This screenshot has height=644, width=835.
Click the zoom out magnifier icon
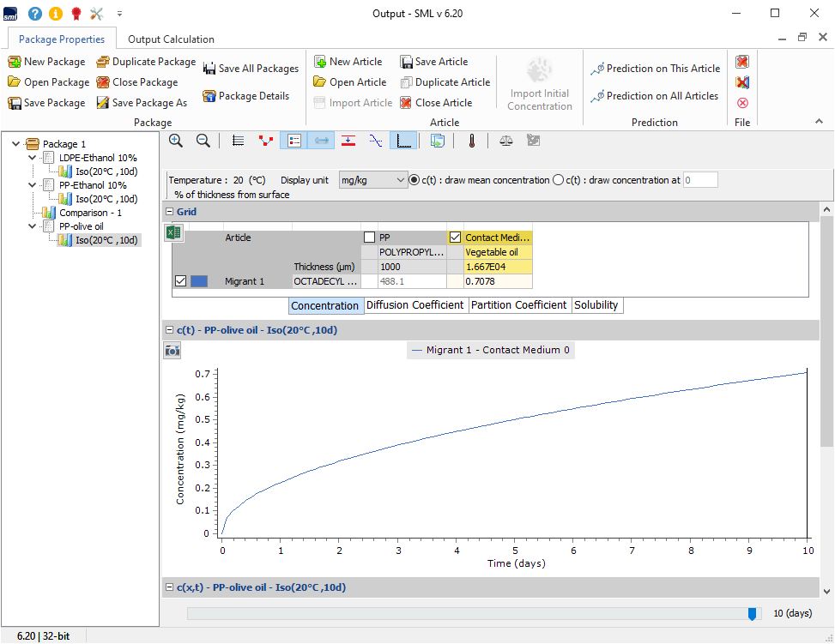click(x=203, y=141)
